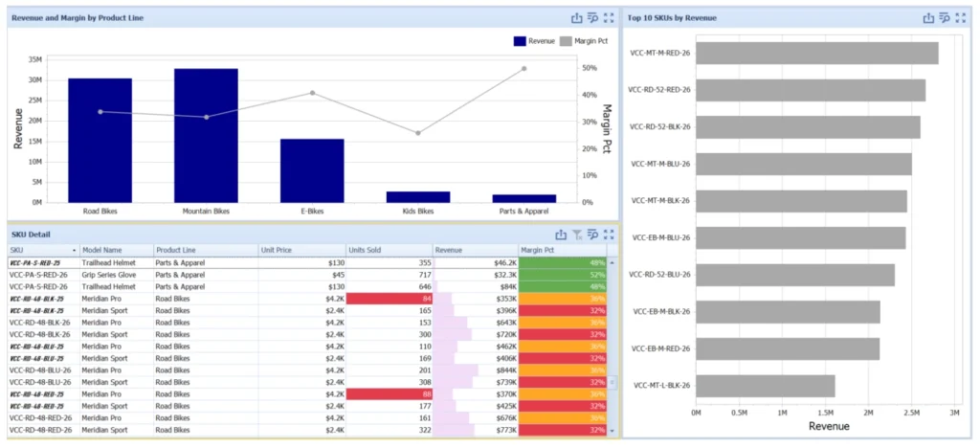Click the SKU Detail scrollbar up arrow
980x448 pixels.
click(x=612, y=262)
